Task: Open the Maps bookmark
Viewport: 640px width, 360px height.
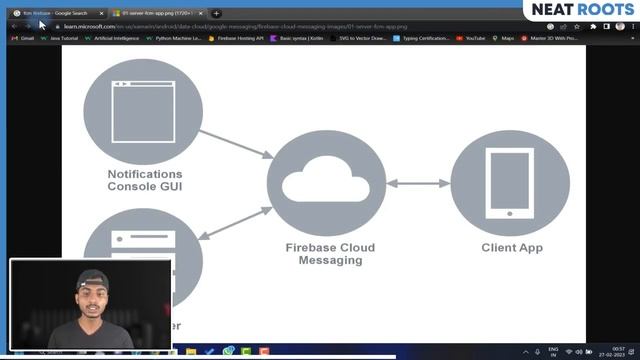Action: (x=503, y=38)
